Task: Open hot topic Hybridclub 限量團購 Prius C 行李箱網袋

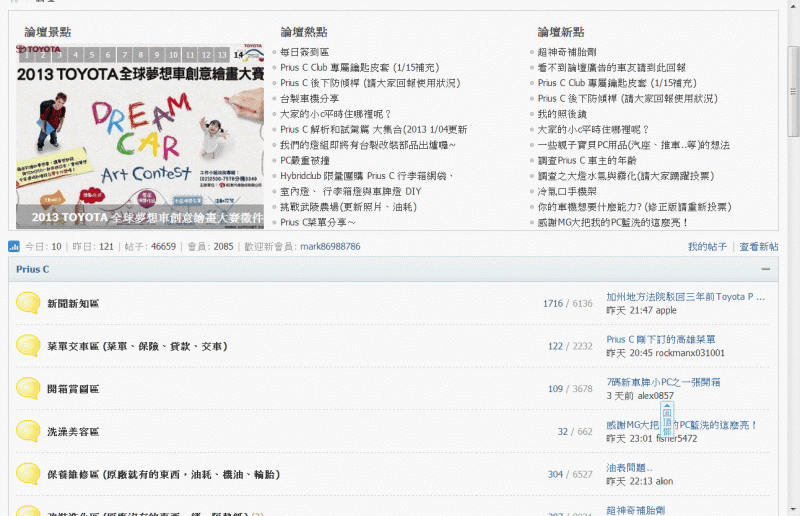Action: click(367, 176)
